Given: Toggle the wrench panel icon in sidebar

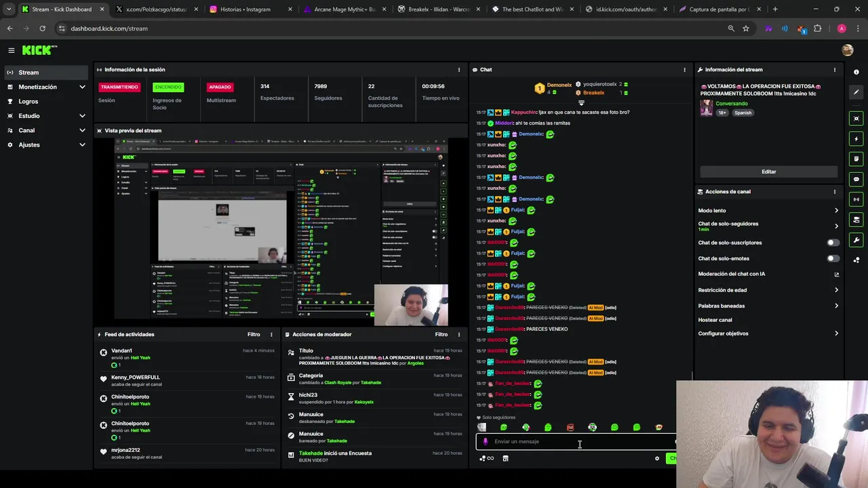Looking at the screenshot, I should [x=856, y=240].
